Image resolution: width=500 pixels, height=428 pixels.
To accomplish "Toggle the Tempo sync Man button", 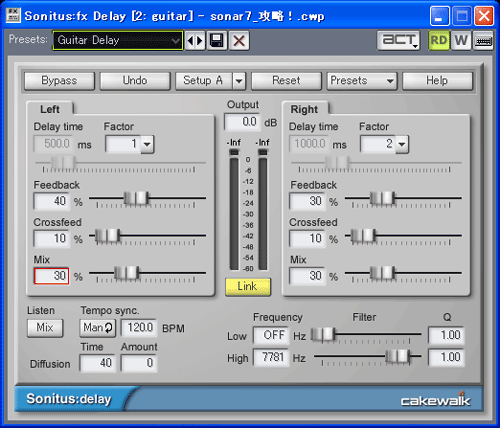I will click(98, 328).
